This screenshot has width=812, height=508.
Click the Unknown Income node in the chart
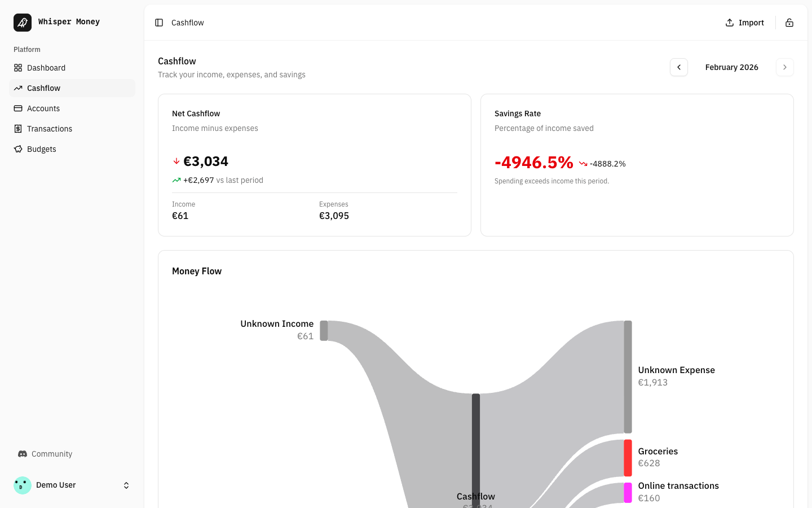[324, 330]
